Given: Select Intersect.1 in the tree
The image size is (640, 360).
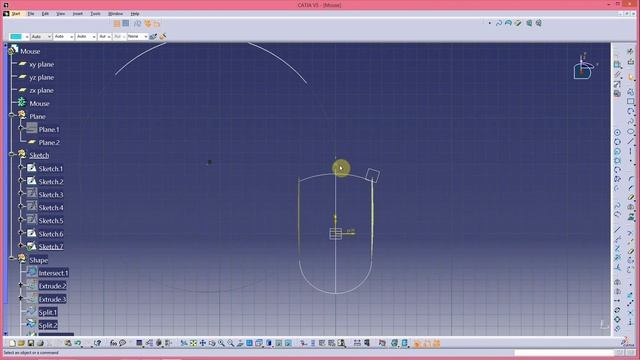Looking at the screenshot, I should click(x=53, y=273).
